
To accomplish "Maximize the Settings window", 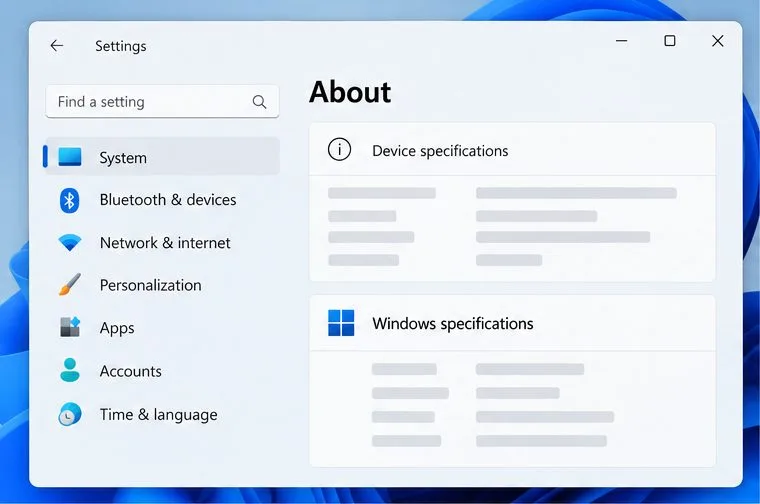I will 669,41.
